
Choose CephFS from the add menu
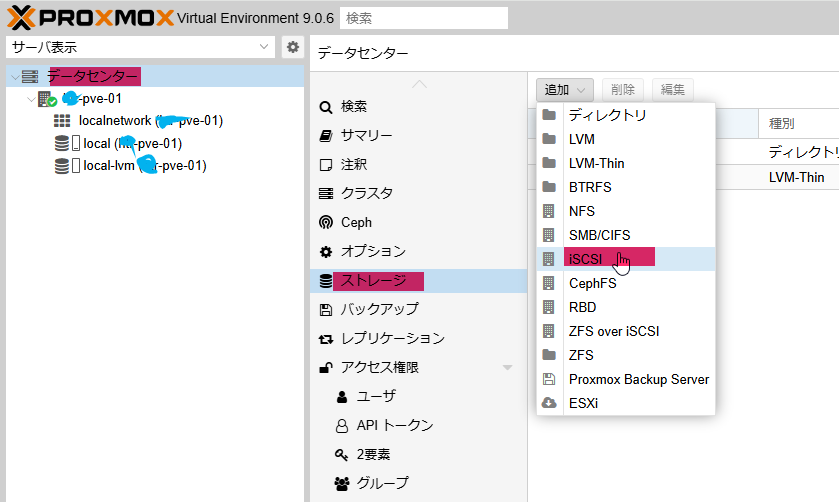(x=626, y=283)
